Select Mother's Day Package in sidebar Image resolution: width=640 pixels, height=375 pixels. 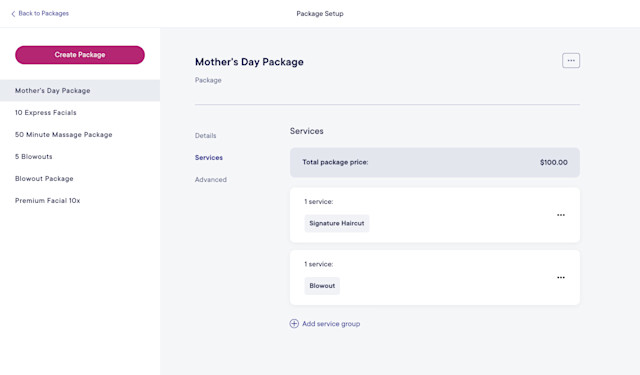[x=80, y=91]
